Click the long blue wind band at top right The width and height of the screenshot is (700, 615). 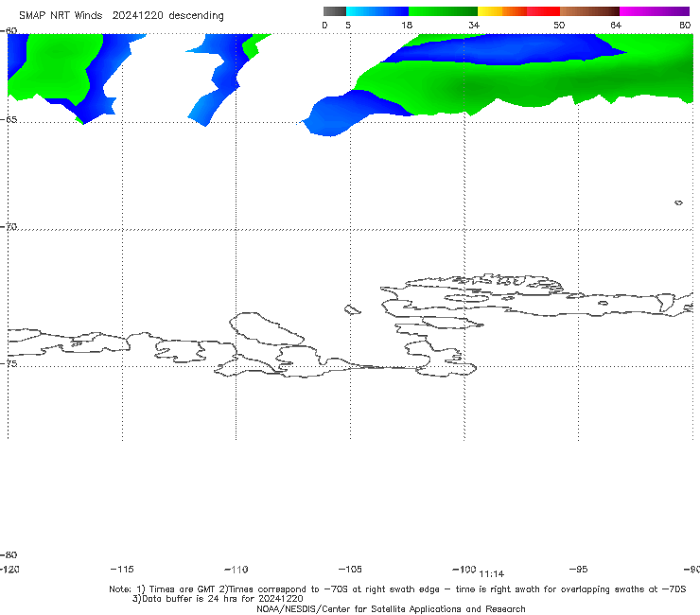coord(500,49)
